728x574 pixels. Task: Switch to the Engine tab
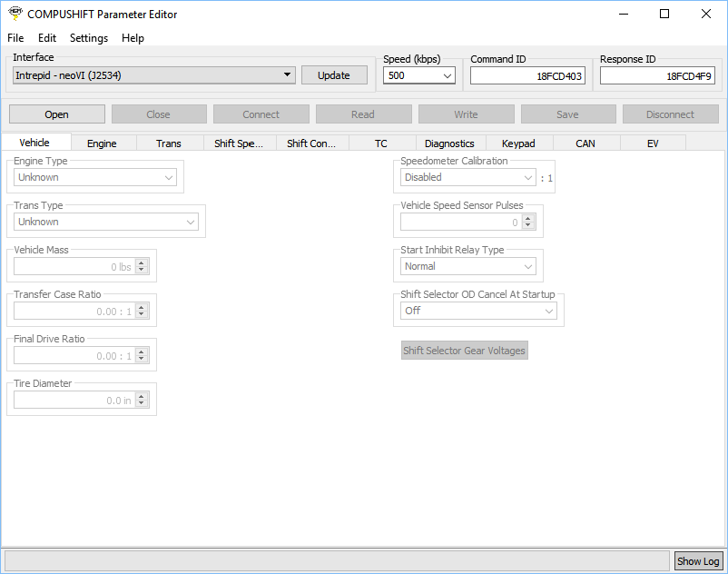102,143
